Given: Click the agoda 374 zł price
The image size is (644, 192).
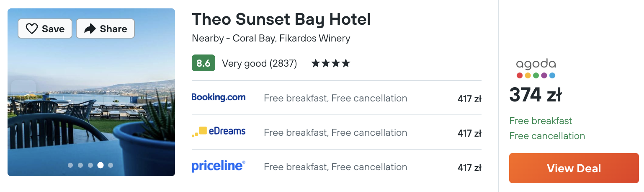Looking at the screenshot, I should pyautogui.click(x=536, y=95).
